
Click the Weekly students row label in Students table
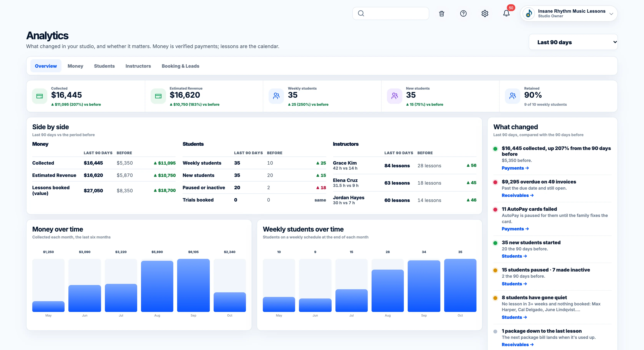tap(202, 163)
